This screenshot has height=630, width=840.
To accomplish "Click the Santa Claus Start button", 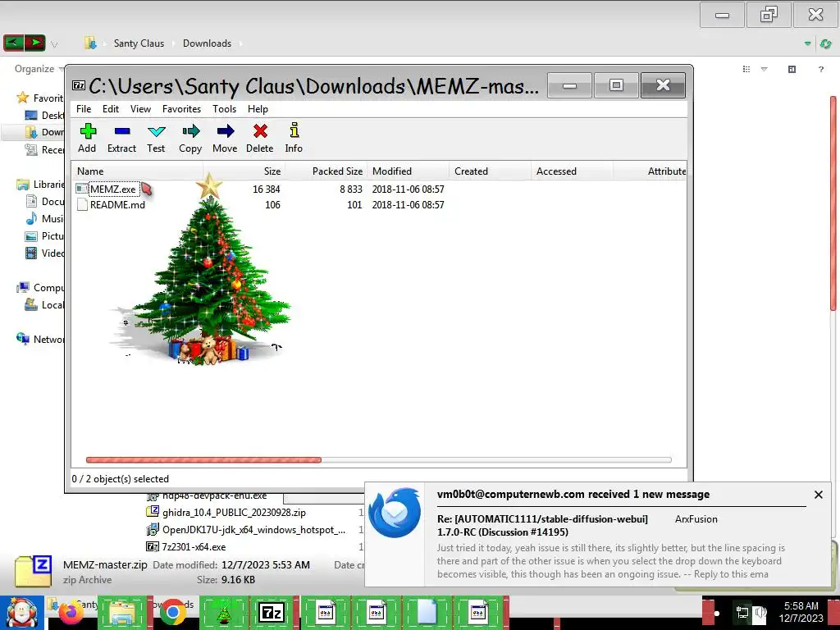I will coord(22,613).
